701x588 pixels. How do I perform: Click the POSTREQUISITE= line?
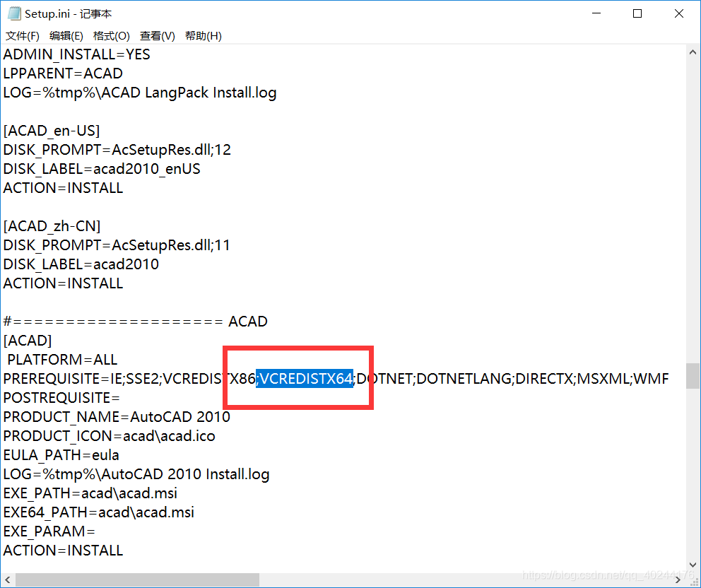click(61, 398)
